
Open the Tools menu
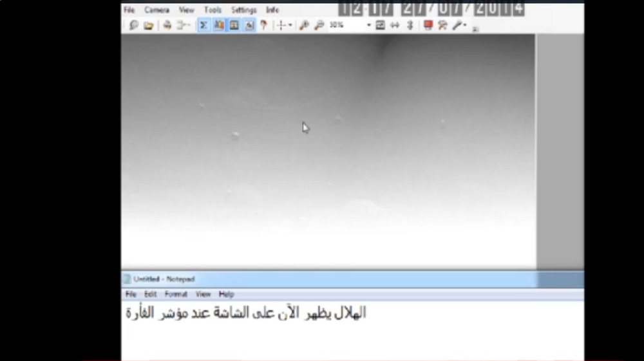(213, 10)
